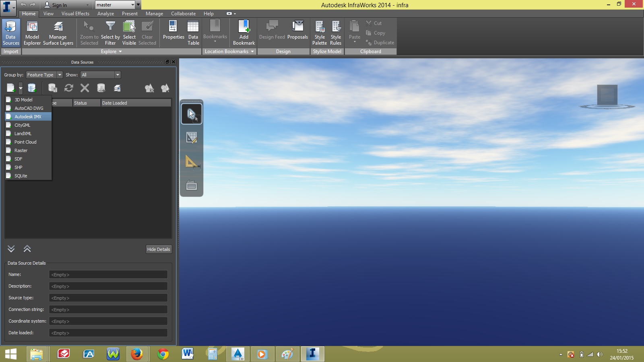
Task: Click the add file data source icon
Action: coord(11,88)
